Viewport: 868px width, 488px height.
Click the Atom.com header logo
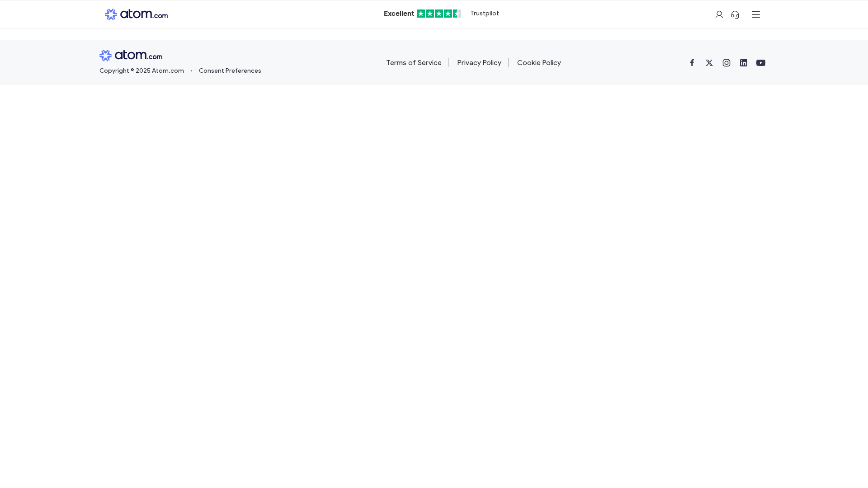(x=136, y=14)
